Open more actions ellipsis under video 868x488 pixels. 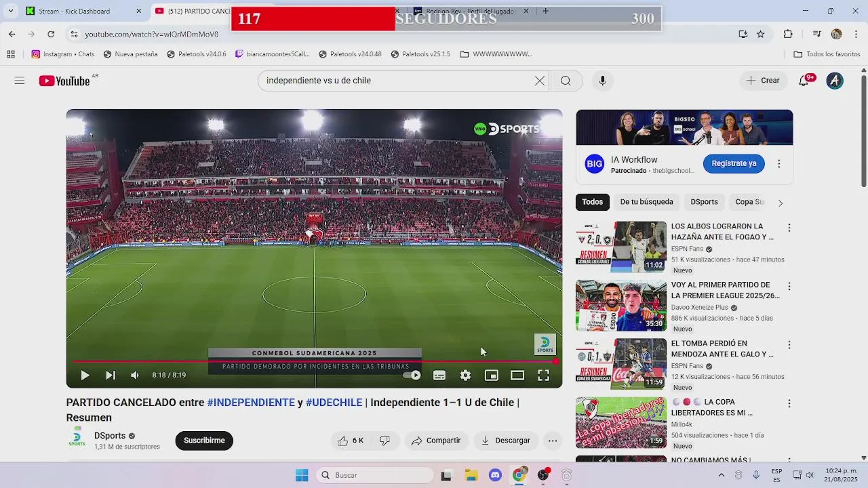[x=553, y=441]
